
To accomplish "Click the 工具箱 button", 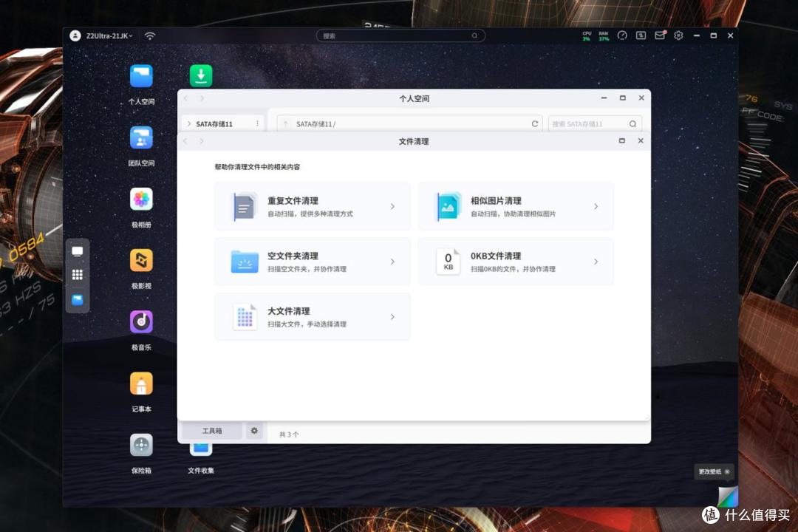I will pyautogui.click(x=212, y=431).
